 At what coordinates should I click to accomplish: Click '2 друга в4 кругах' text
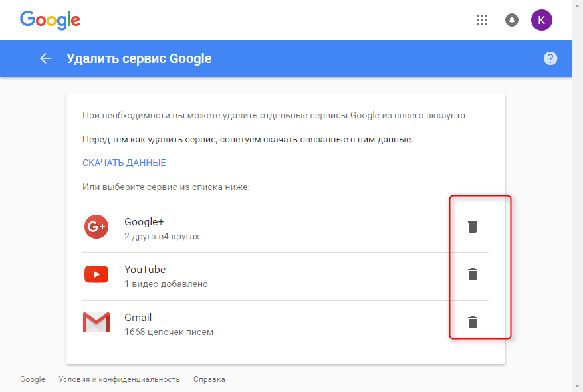point(162,237)
